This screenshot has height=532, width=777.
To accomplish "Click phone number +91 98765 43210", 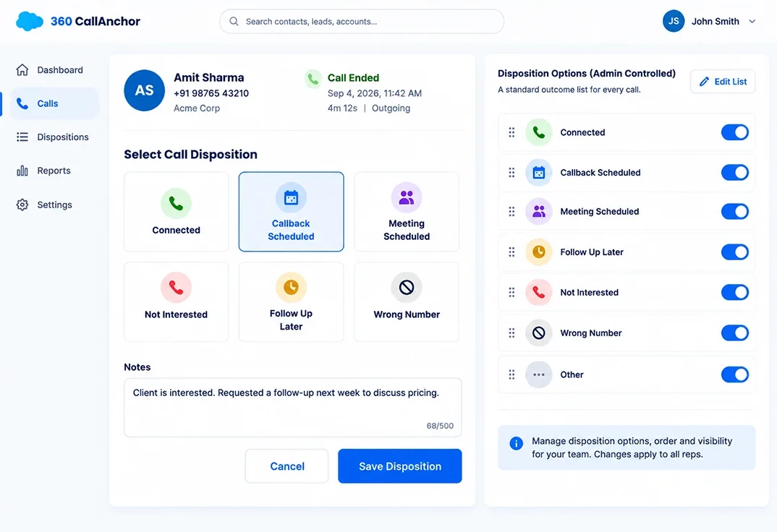I will [211, 93].
